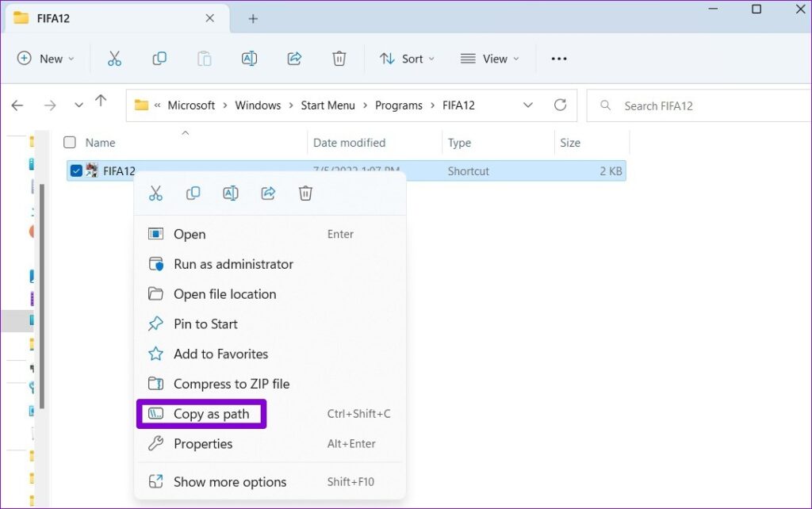Cut the file using the toolbar scissors icon
This screenshot has width=812, height=509.
click(x=114, y=58)
